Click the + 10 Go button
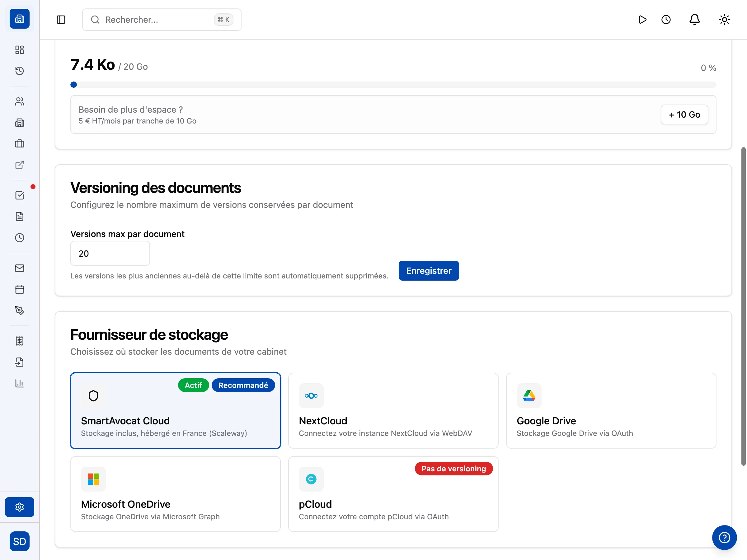This screenshot has height=560, width=747. point(684,115)
